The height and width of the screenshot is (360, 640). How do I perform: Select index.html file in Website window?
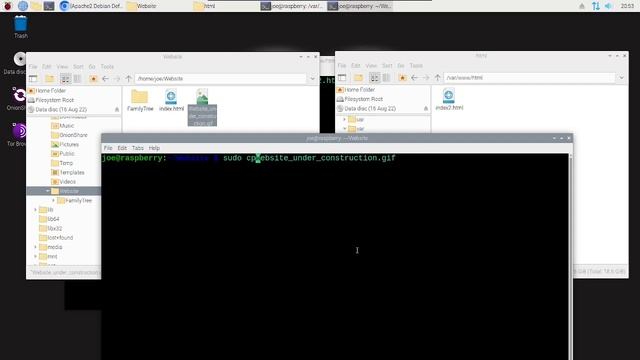click(171, 100)
